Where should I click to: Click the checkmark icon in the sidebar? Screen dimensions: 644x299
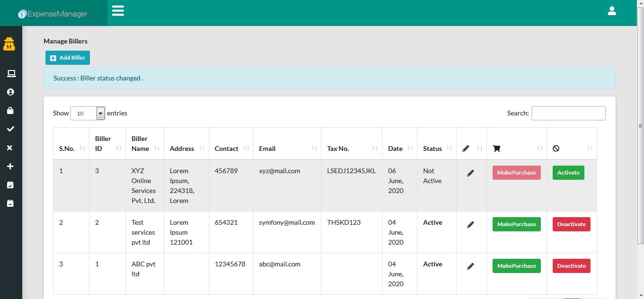pos(10,129)
